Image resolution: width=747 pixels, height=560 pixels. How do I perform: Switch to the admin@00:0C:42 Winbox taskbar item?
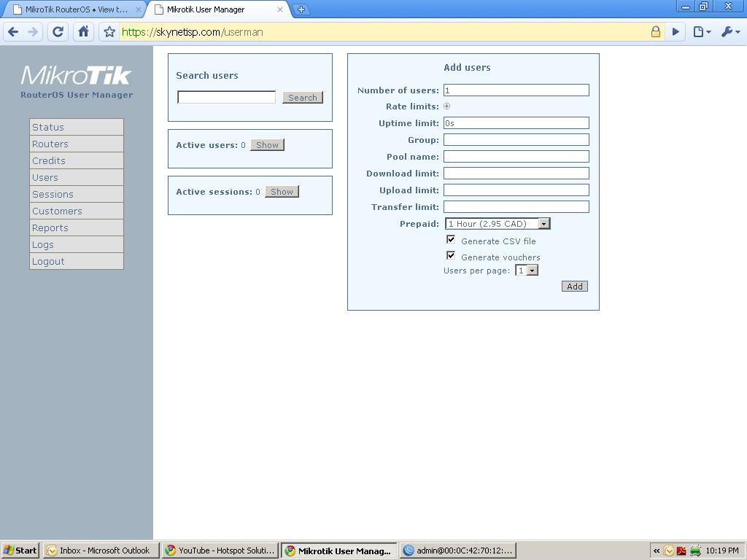pos(458,551)
